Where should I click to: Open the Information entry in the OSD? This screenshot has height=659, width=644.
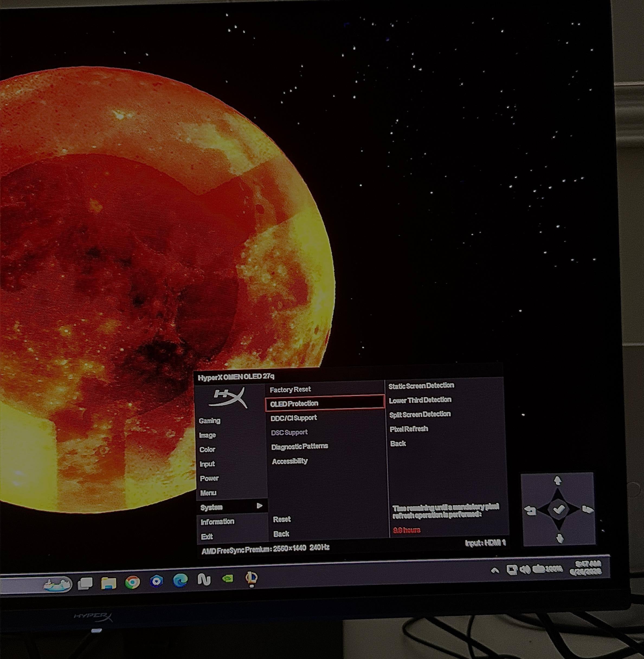(217, 522)
